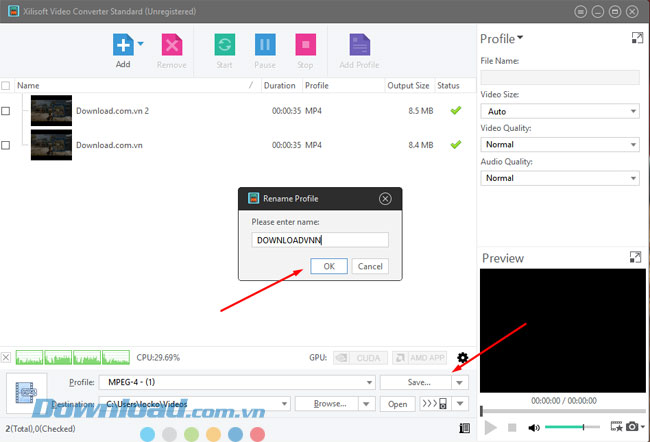
Task: Expand the Preview panel to full view
Action: pos(635,257)
